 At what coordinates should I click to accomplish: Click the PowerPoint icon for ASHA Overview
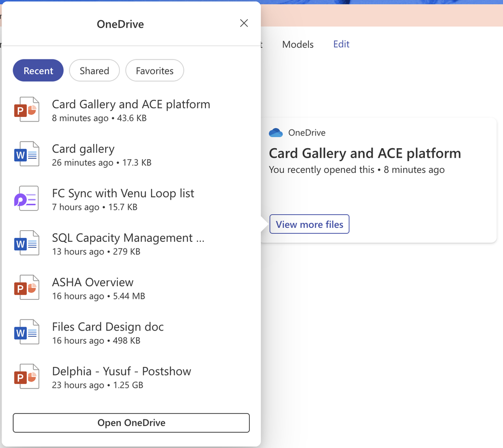tap(27, 287)
